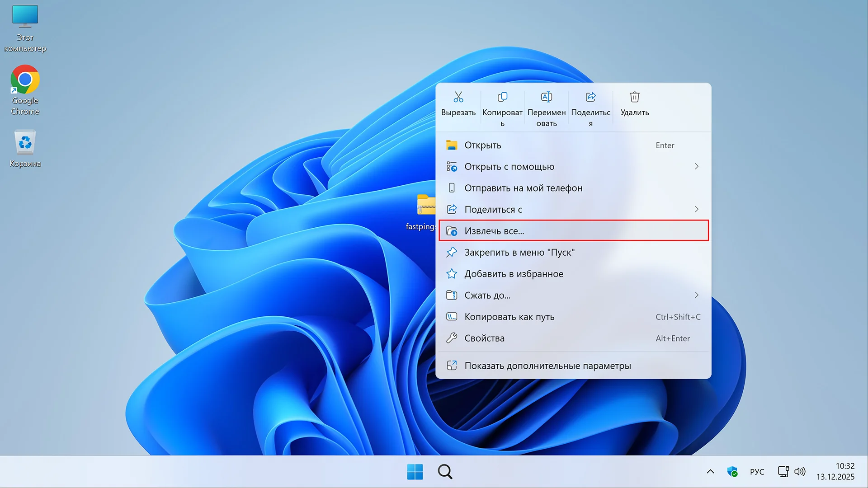The height and width of the screenshot is (488, 868).
Task: Click Показать дополнительные параметры
Action: (x=547, y=366)
